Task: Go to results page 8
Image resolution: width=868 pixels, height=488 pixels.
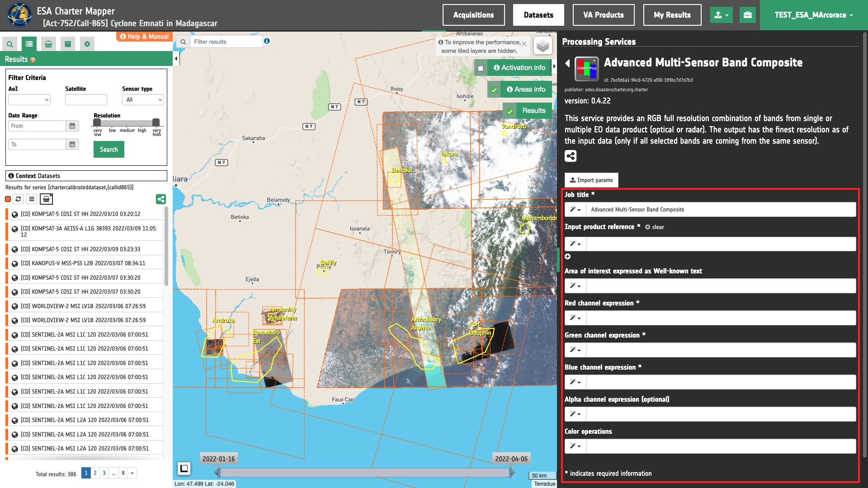Action: pyautogui.click(x=123, y=473)
